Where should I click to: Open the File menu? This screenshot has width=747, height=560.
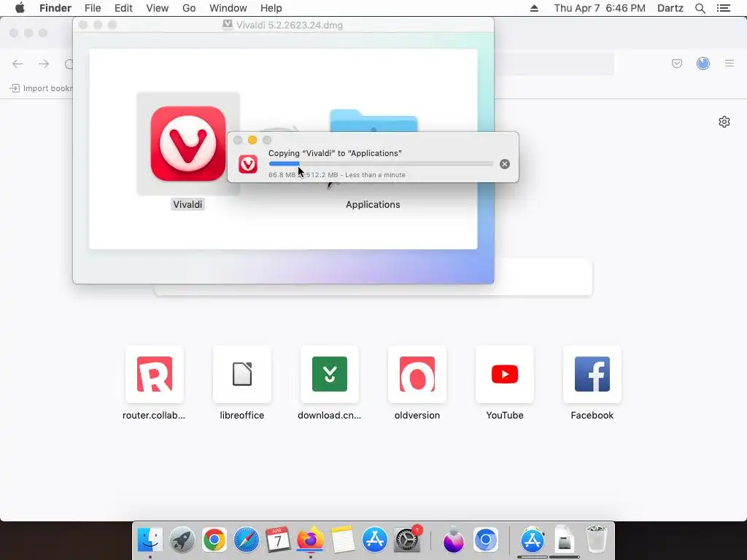point(93,8)
